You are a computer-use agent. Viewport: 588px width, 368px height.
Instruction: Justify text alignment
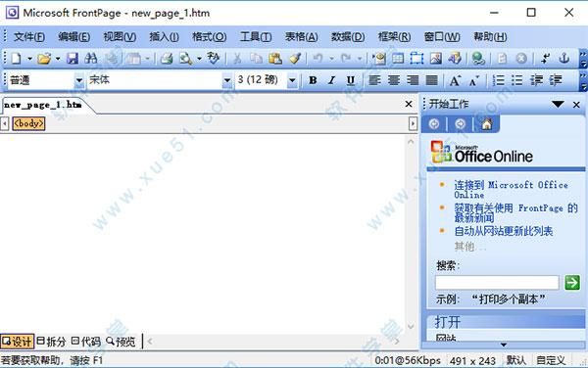[431, 80]
